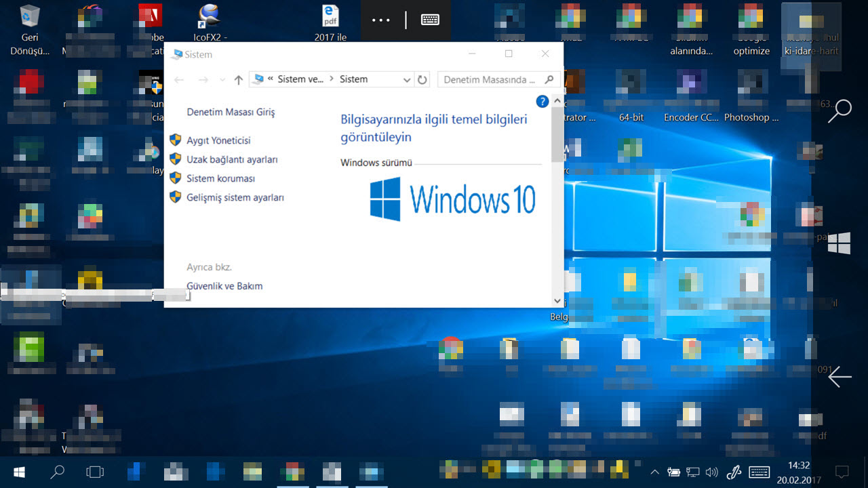Open the Action Center notification icon
The image size is (868, 488).
[x=842, y=471]
